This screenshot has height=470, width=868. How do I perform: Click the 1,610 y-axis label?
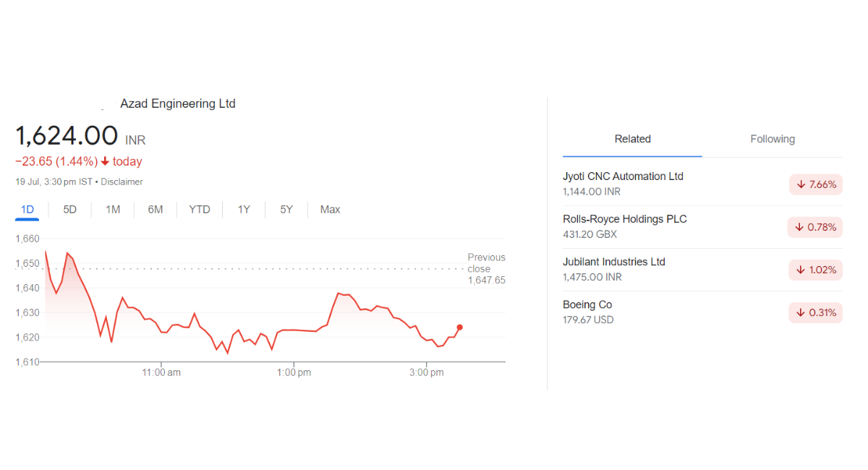tap(27, 362)
